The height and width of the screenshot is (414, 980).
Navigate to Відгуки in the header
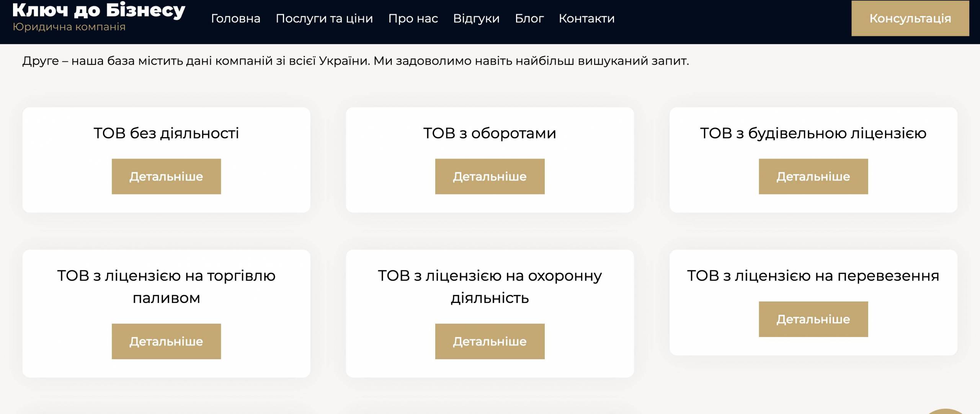(476, 18)
